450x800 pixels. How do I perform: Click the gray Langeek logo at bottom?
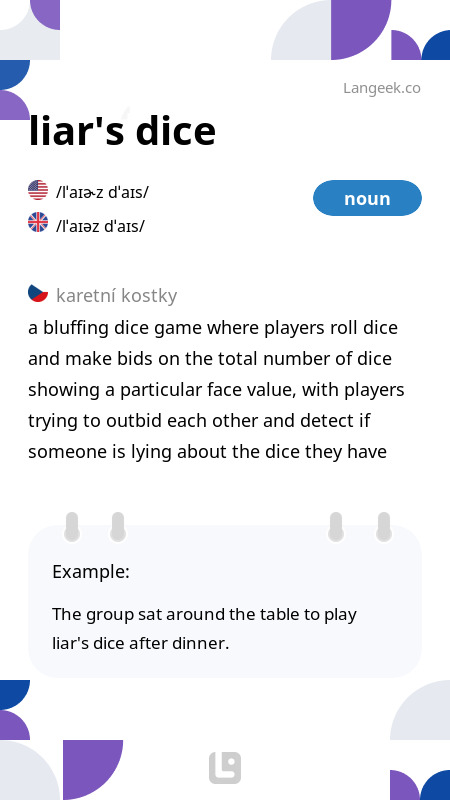(x=225, y=767)
